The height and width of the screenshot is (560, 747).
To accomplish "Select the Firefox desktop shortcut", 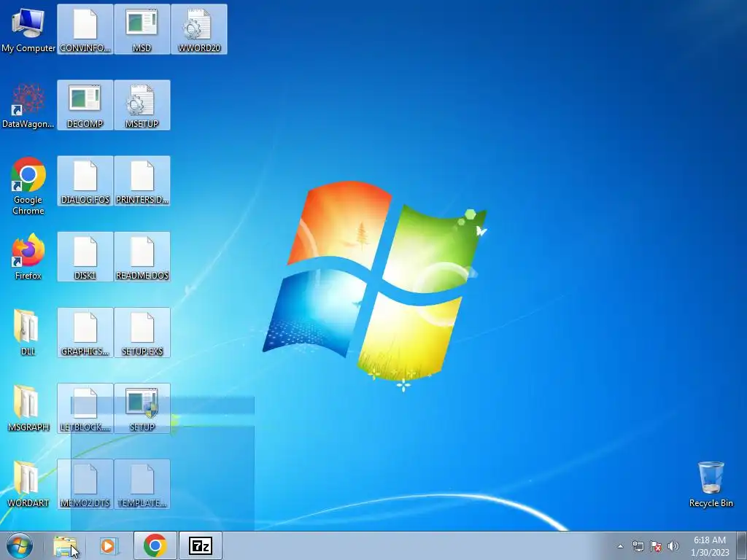I will [28, 257].
